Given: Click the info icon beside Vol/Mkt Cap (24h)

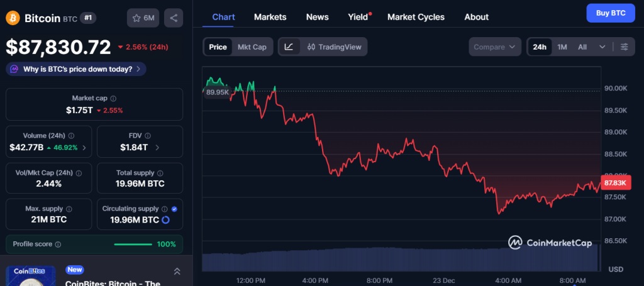Looking at the screenshot, I should (x=79, y=173).
